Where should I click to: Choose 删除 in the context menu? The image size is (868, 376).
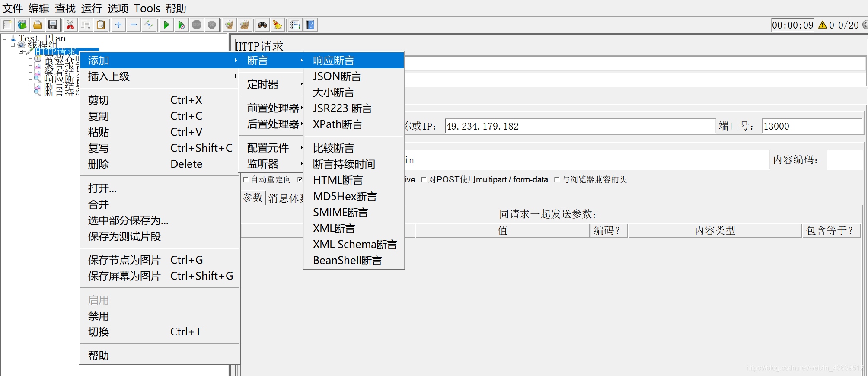160,164
